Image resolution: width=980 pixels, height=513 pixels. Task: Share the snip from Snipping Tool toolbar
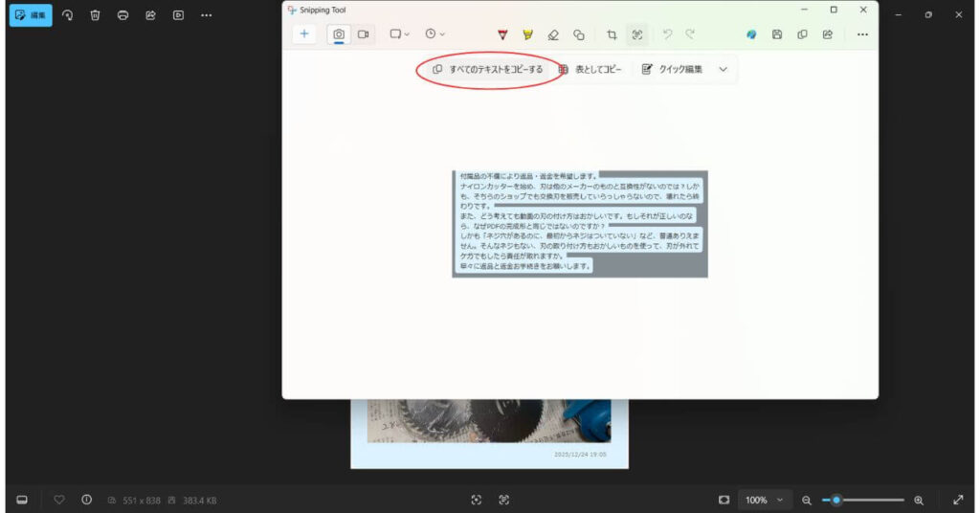[x=828, y=35]
